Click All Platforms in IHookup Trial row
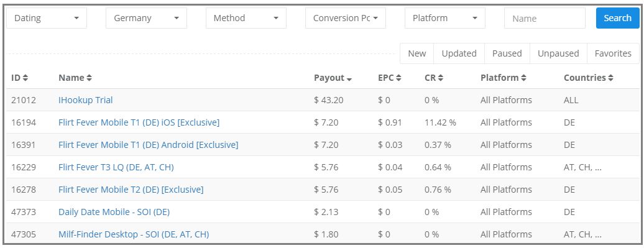This screenshot has width=644, height=248. (x=506, y=100)
